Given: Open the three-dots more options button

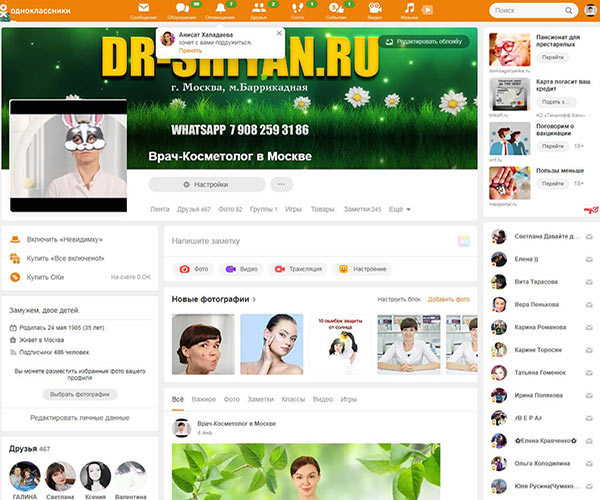Looking at the screenshot, I should 281,184.
